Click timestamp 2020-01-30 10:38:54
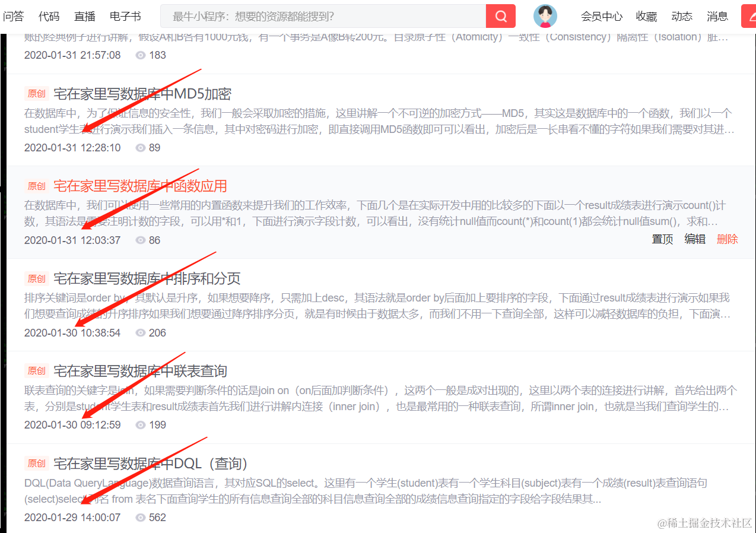 (72, 333)
